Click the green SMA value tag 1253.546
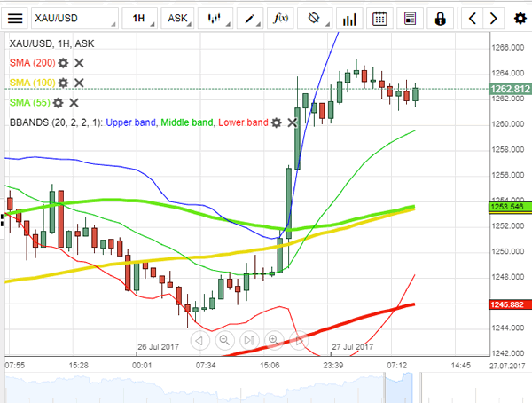532x403 pixels. coord(511,207)
